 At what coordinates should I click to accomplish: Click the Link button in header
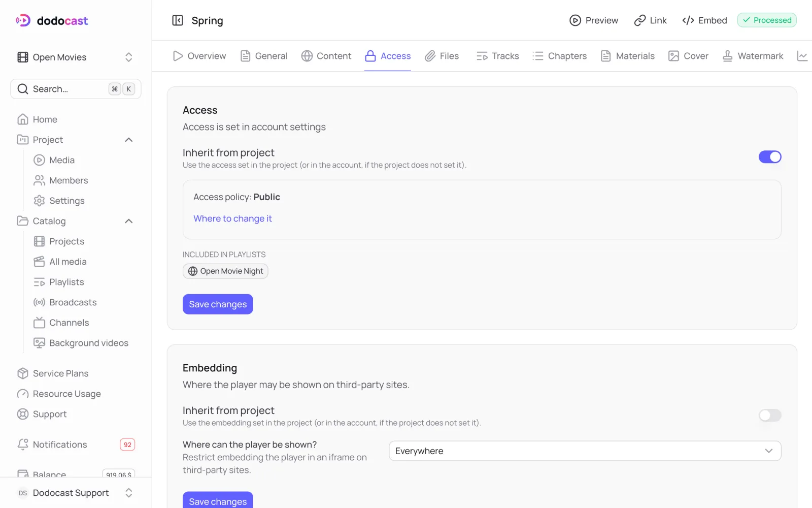651,20
